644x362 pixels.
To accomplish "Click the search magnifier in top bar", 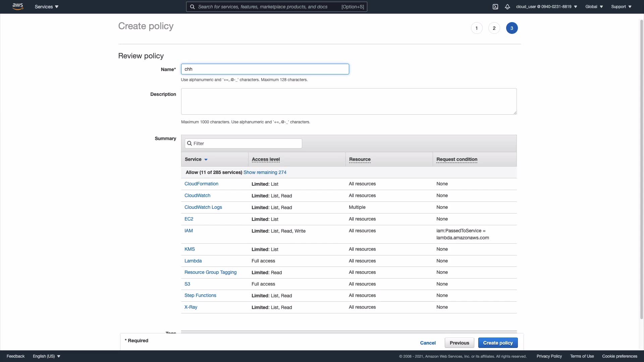I will (x=192, y=7).
